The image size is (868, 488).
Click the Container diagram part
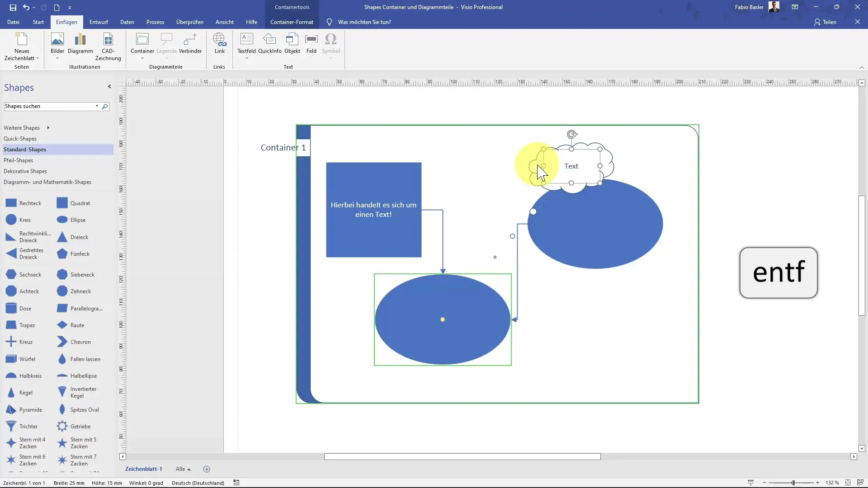point(142,47)
